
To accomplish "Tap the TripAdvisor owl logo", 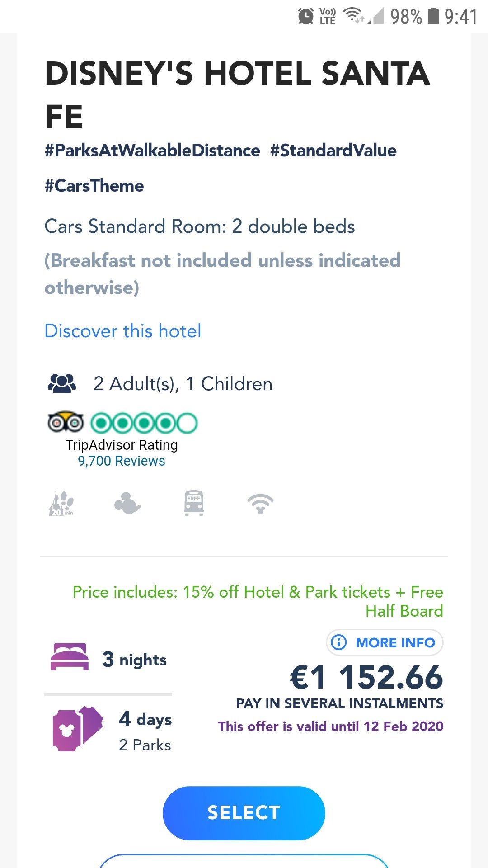I will 66,422.
